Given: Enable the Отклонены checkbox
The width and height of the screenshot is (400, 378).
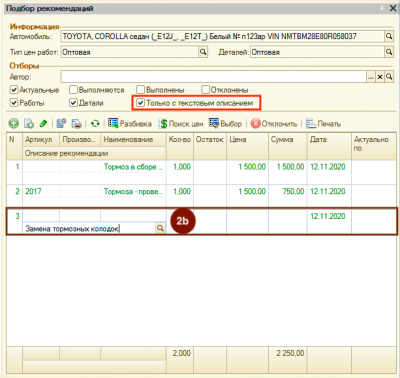Looking at the screenshot, I should click(206, 90).
